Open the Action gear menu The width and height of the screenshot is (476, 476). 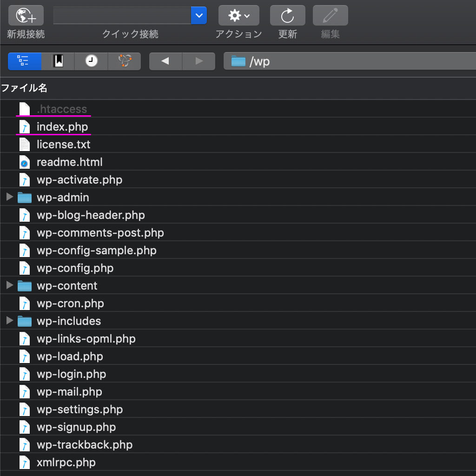tap(238, 15)
